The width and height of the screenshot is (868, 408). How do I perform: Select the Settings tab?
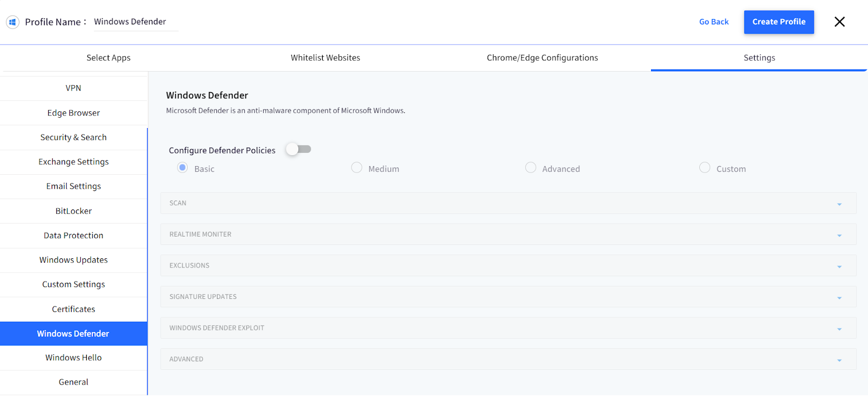point(759,58)
